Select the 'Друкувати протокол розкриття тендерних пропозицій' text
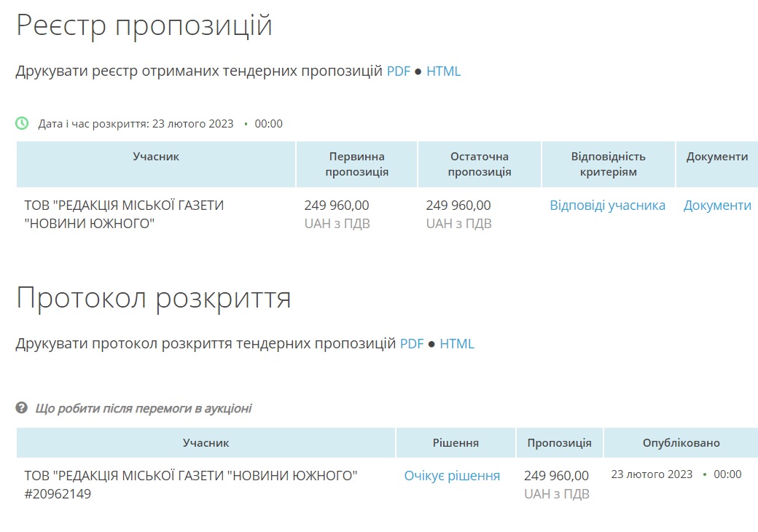 click(x=206, y=344)
